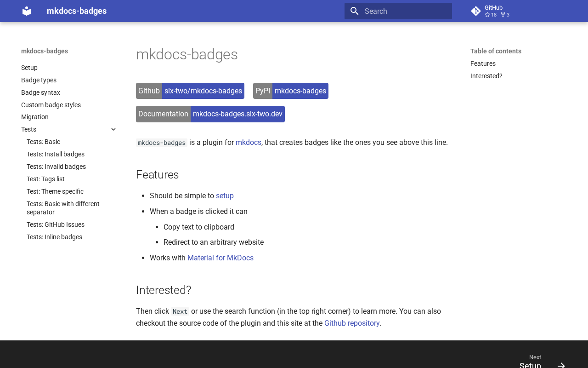Jump to Interested? in table of contents

(486, 76)
